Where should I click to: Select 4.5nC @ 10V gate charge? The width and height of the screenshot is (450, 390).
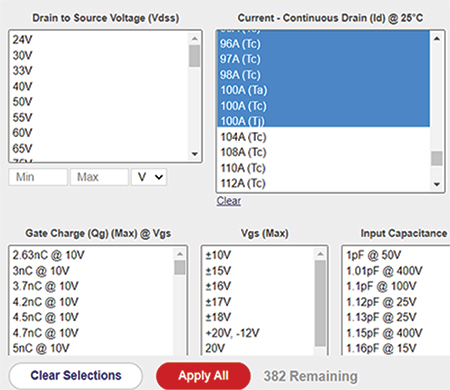click(92, 317)
